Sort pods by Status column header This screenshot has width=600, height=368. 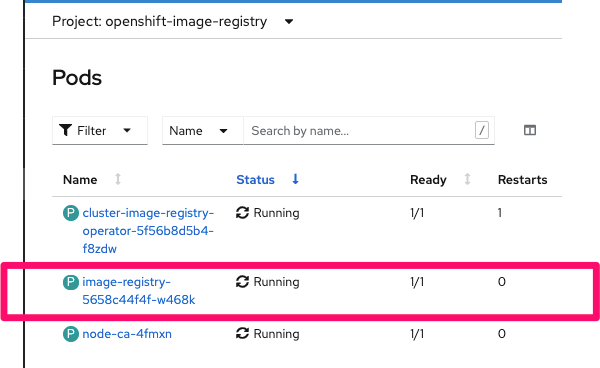[x=255, y=179]
